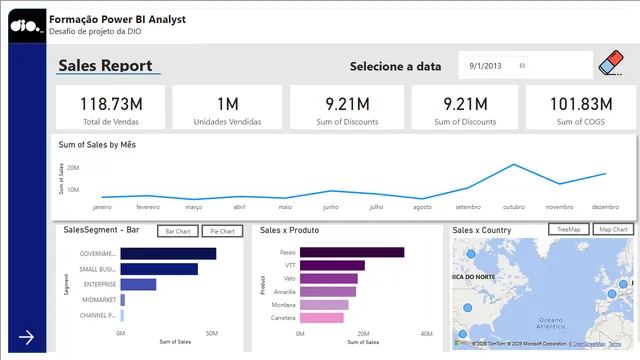Screen dimensions: 640x360
Task: Click the Sales Report title
Action: 105,65
